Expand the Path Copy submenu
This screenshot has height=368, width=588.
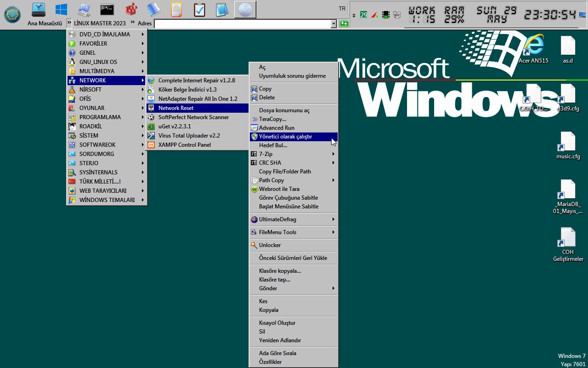coord(294,180)
